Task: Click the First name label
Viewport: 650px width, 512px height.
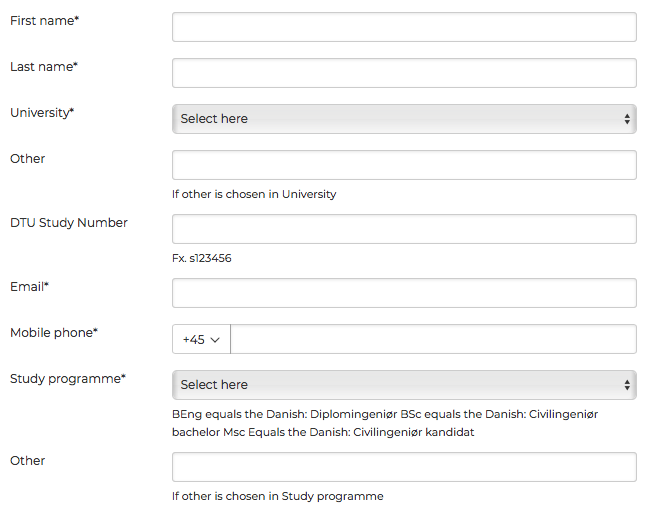Action: [x=44, y=20]
